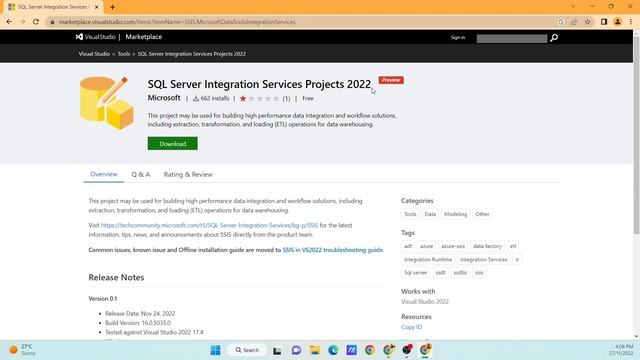Click the Tools breadcrumb link

[x=124, y=54]
